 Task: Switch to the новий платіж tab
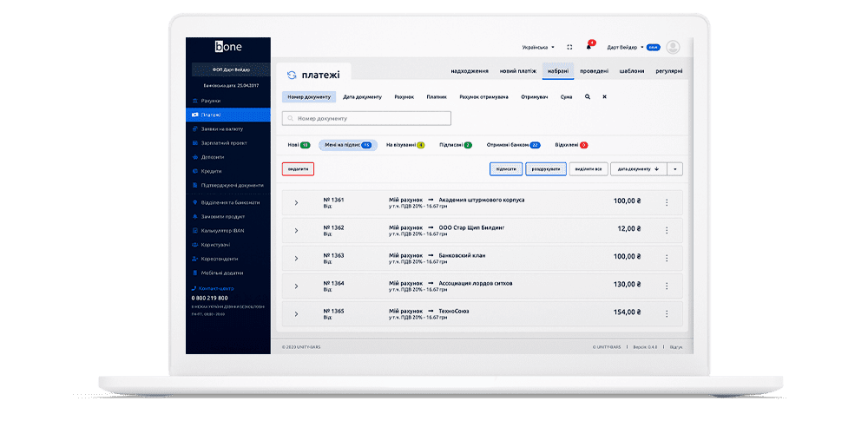(x=516, y=71)
